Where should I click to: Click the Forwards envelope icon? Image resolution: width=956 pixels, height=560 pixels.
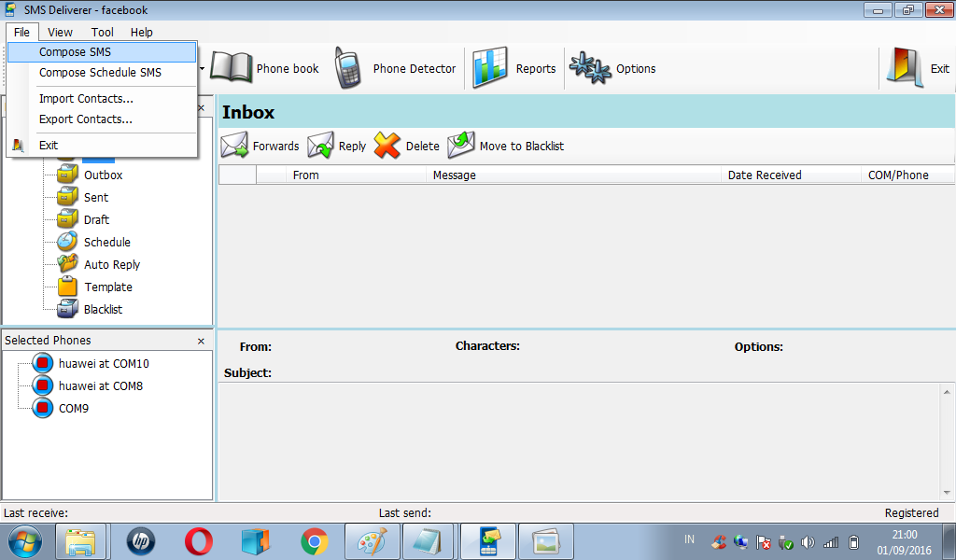pyautogui.click(x=234, y=146)
